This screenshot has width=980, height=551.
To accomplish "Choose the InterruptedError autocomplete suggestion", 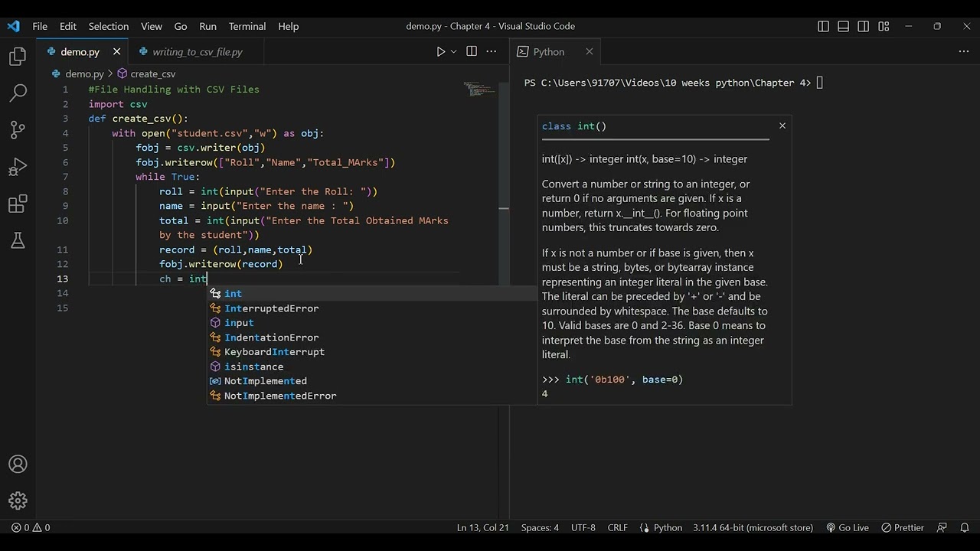I will click(372, 308).
